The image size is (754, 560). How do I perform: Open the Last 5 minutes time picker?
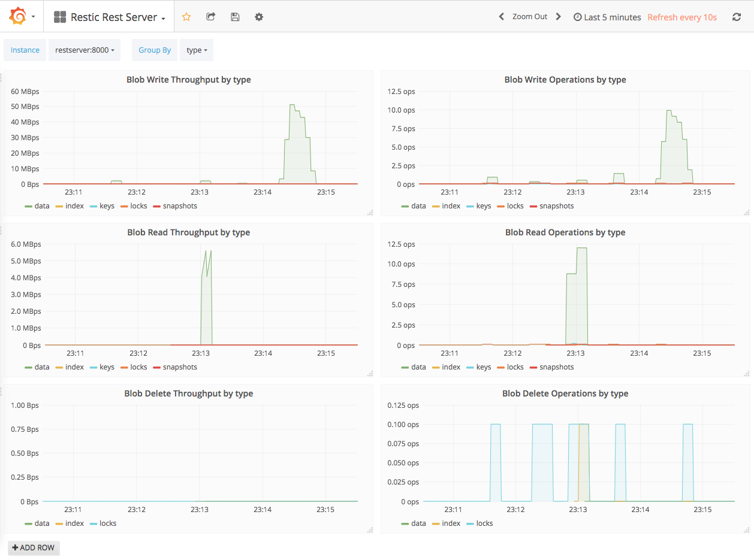click(607, 17)
